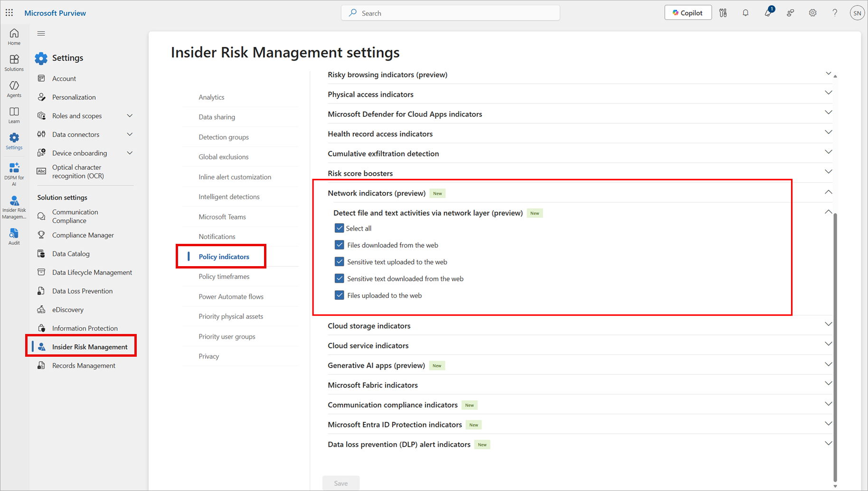Go to Home in left rail
The height and width of the screenshot is (491, 868).
coord(14,37)
